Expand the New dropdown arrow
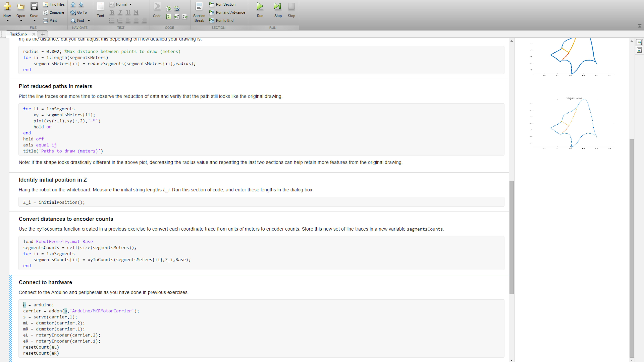Image resolution: width=644 pixels, height=362 pixels. 7,21
